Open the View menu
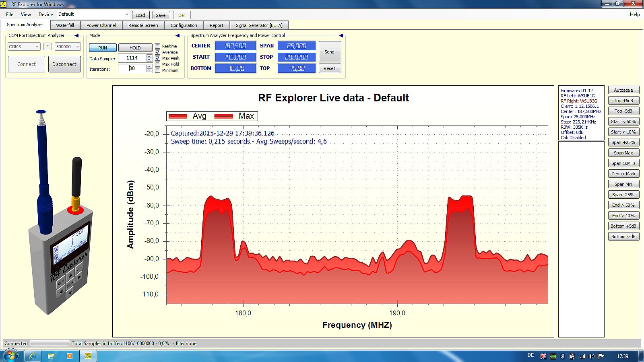 point(26,14)
